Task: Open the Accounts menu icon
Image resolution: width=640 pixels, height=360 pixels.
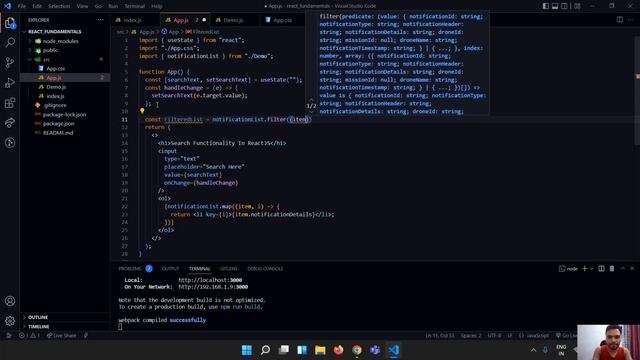Action: [x=10, y=301]
